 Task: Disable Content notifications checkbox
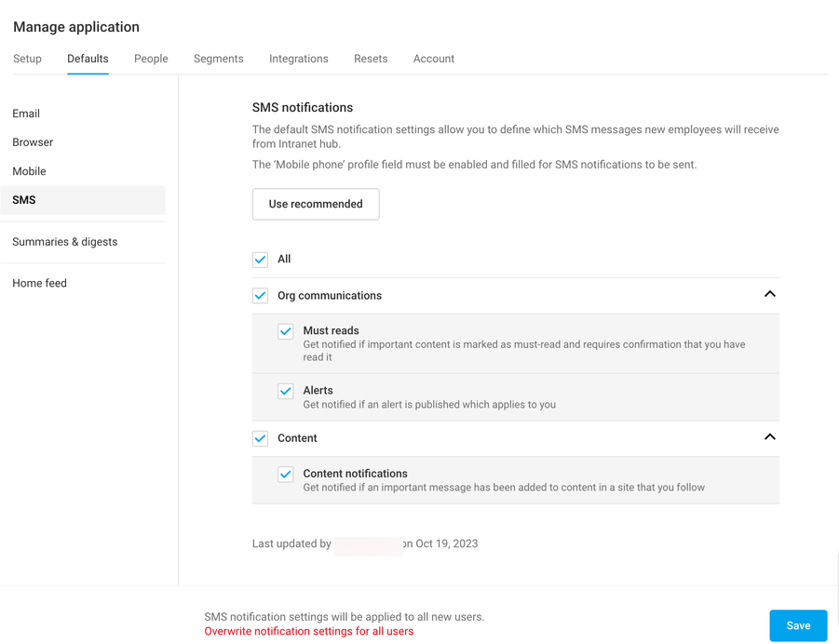285,475
